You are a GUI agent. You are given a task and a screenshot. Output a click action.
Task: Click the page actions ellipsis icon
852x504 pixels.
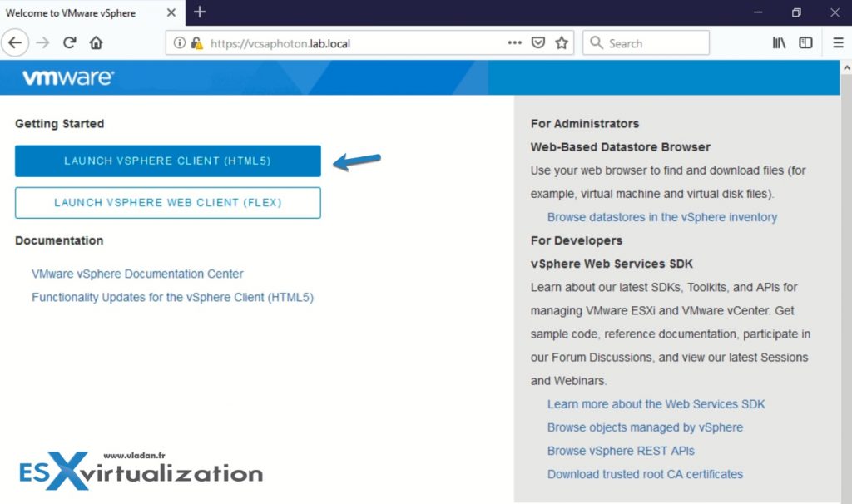[515, 42]
